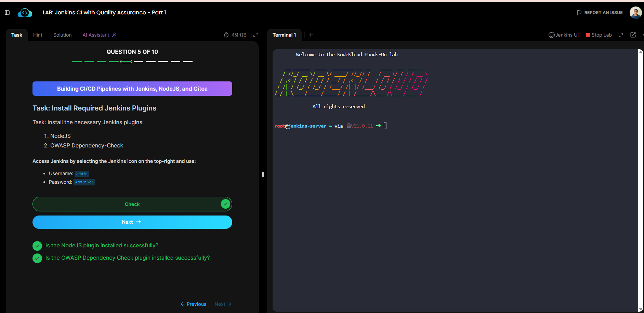Jump to question 7 progress segment
Image resolution: width=644 pixels, height=313 pixels.
click(x=151, y=62)
